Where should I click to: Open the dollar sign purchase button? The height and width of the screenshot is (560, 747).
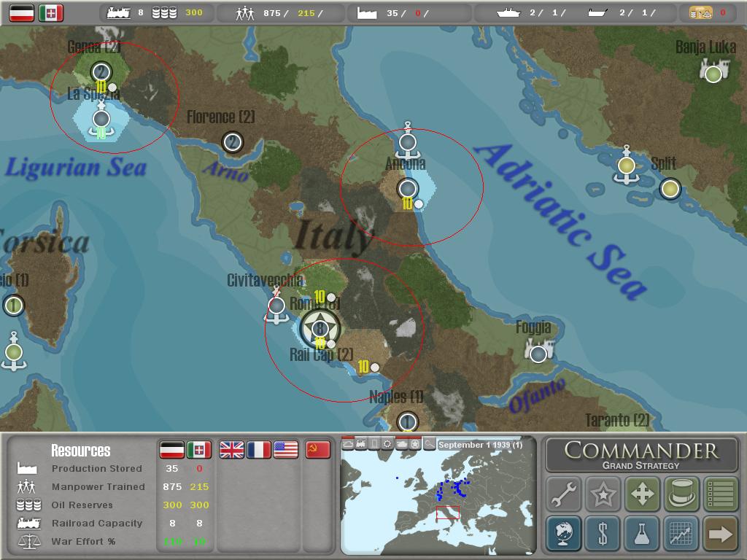coord(603,533)
